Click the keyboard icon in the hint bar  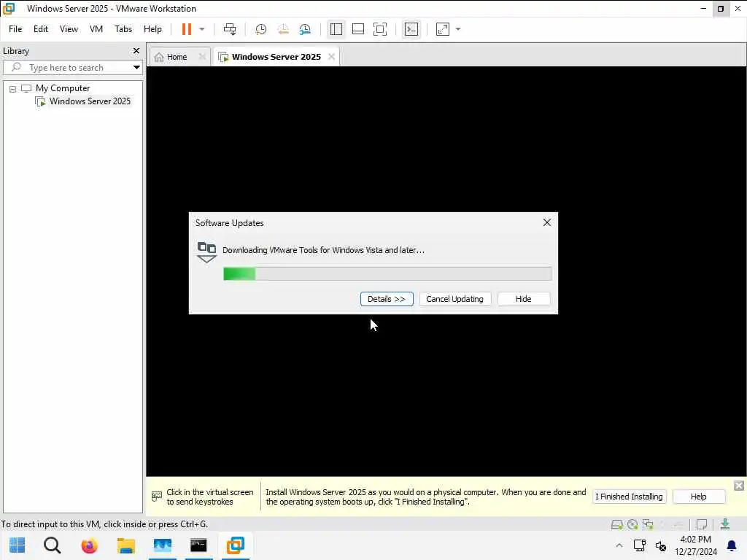[x=156, y=497]
